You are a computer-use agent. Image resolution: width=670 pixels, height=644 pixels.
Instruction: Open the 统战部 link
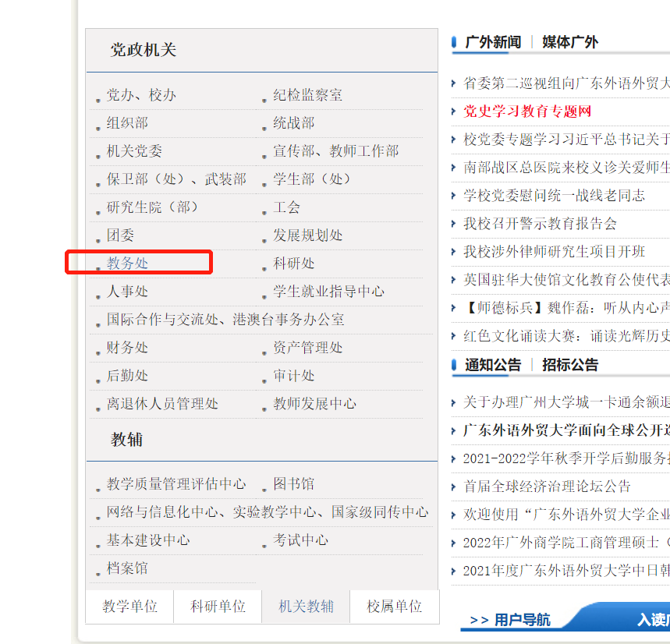coord(294,123)
